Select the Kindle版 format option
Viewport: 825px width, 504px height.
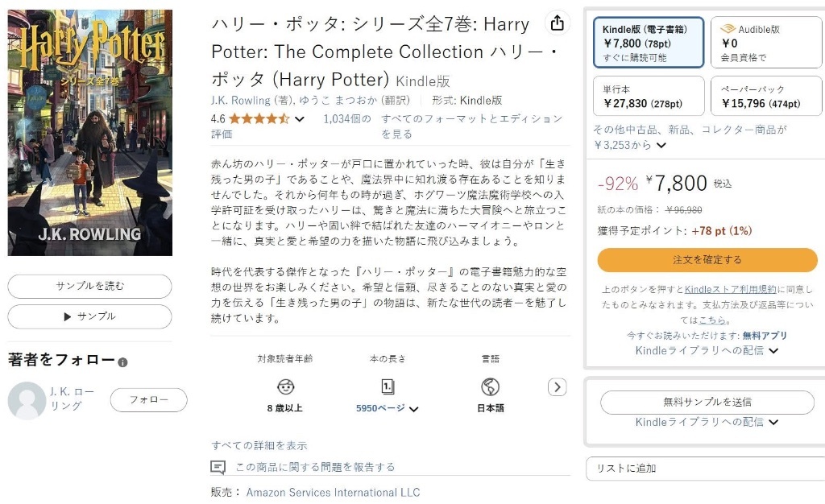point(648,43)
